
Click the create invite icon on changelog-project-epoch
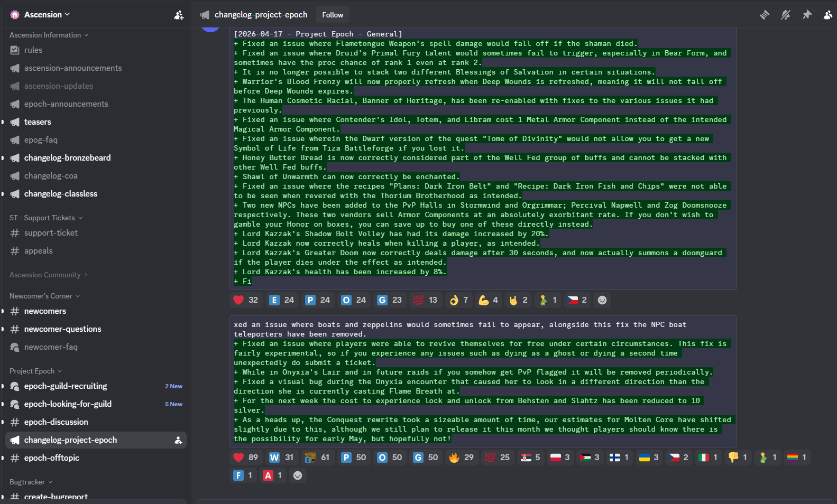tap(178, 440)
